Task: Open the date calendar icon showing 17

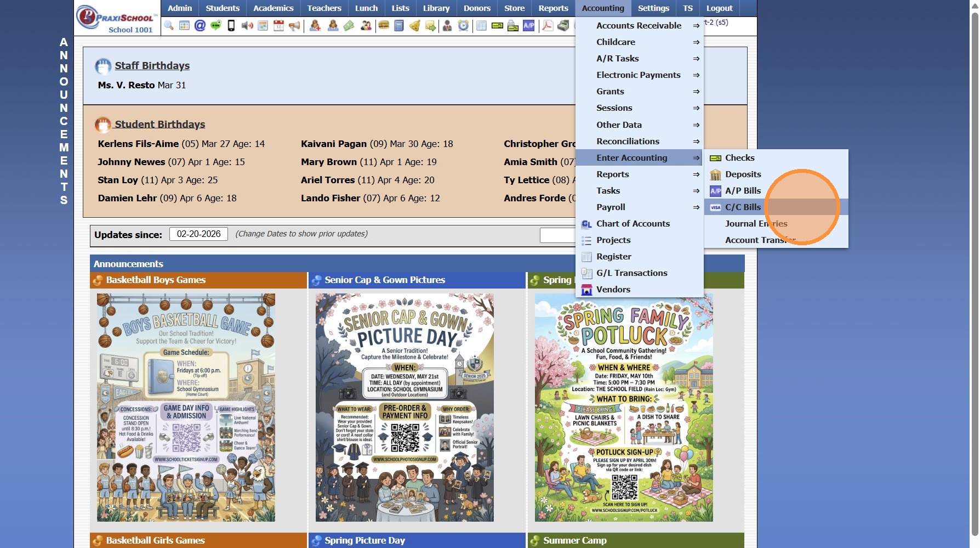Action: click(x=278, y=25)
